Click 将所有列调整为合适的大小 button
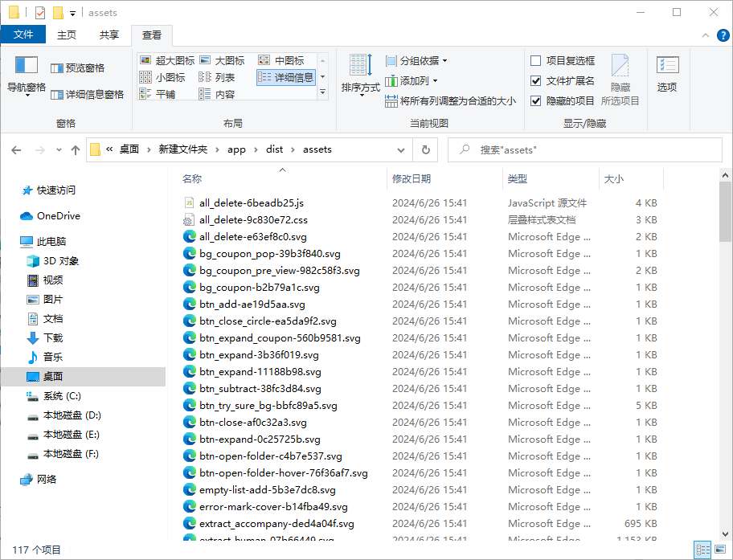 (x=450, y=101)
